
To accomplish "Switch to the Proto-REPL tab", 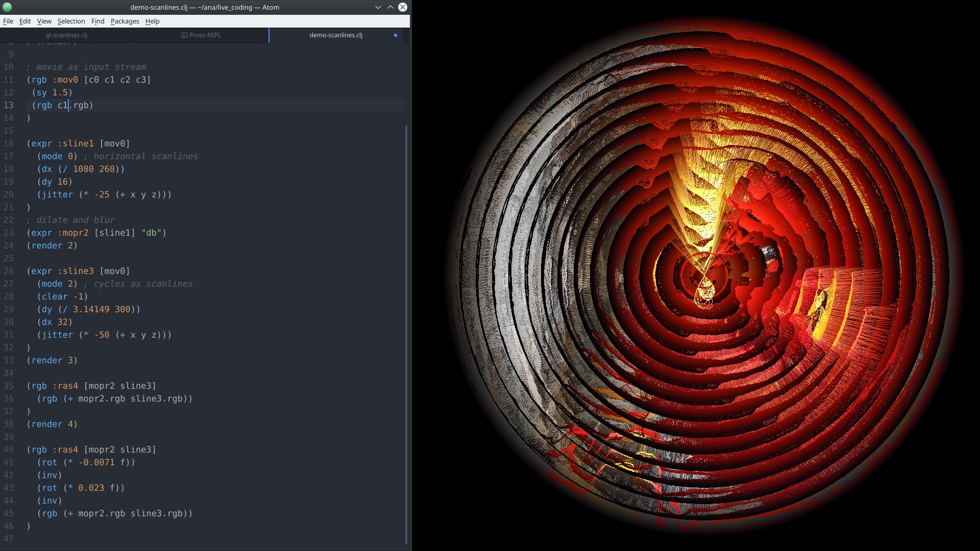I will [201, 35].
